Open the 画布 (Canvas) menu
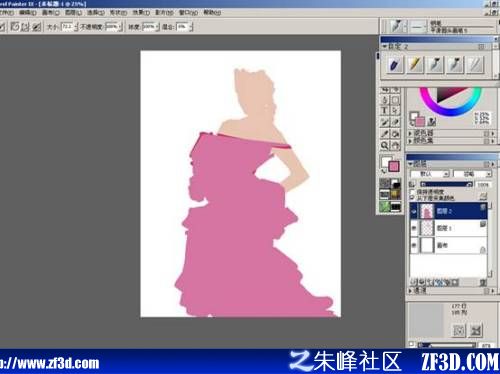 tap(50, 12)
